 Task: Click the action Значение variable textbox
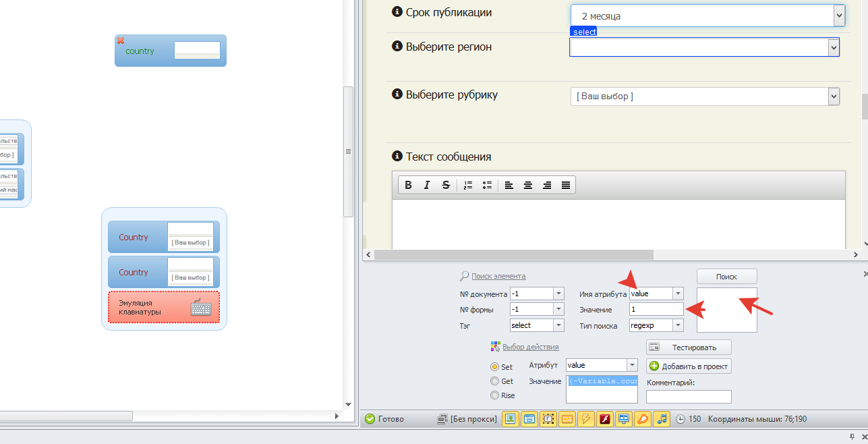(x=602, y=389)
